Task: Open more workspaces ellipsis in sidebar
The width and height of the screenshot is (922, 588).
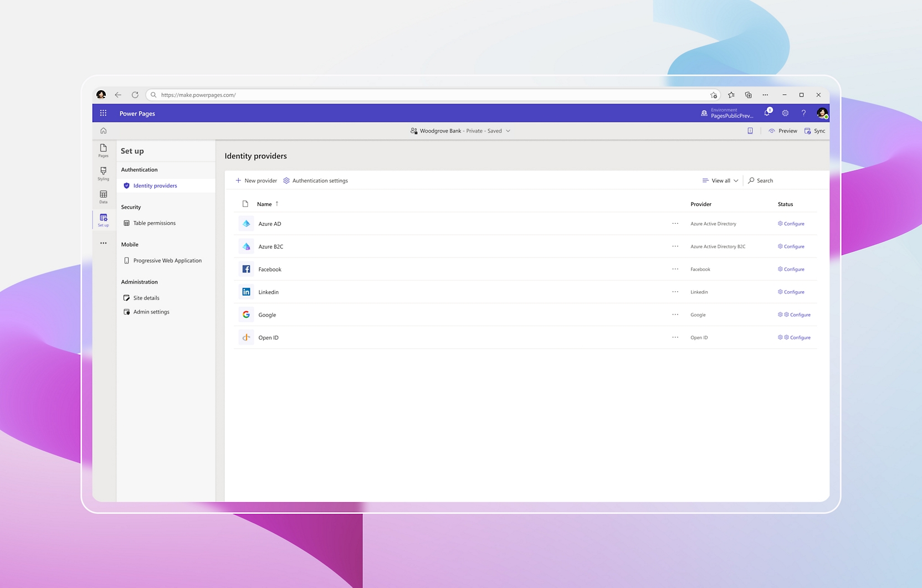Action: (x=103, y=243)
